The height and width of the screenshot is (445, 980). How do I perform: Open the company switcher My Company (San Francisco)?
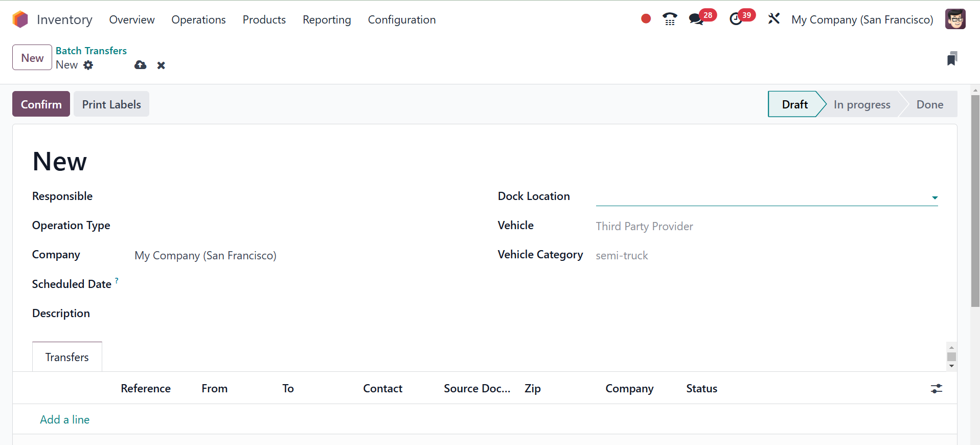pos(862,19)
